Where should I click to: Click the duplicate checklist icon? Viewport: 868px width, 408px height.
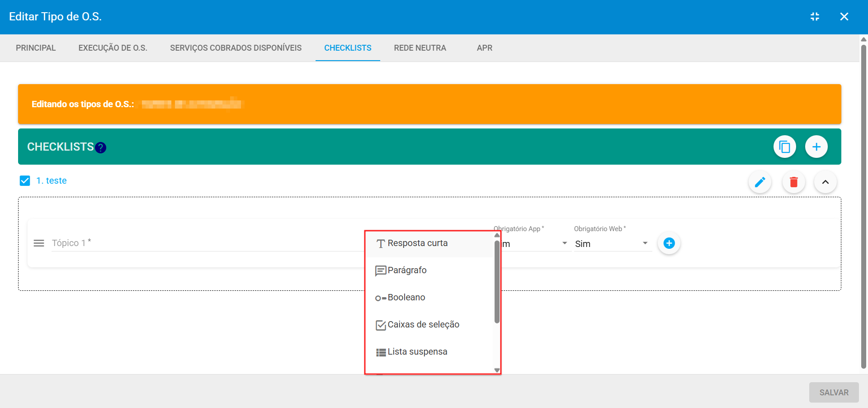784,147
